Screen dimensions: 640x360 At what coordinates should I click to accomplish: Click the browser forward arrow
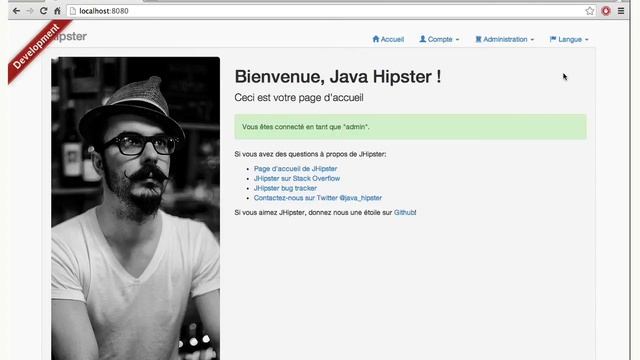coord(30,11)
